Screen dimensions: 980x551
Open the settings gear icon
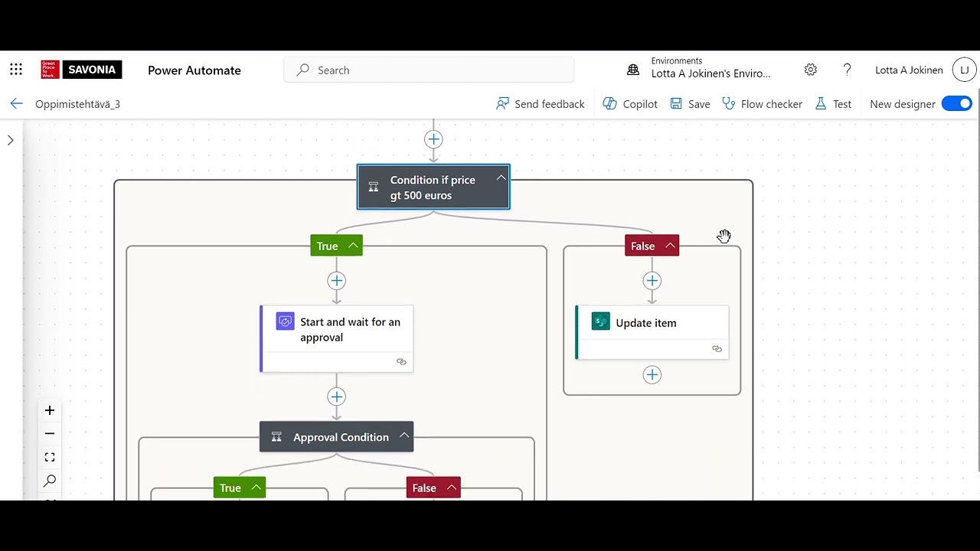tap(811, 70)
